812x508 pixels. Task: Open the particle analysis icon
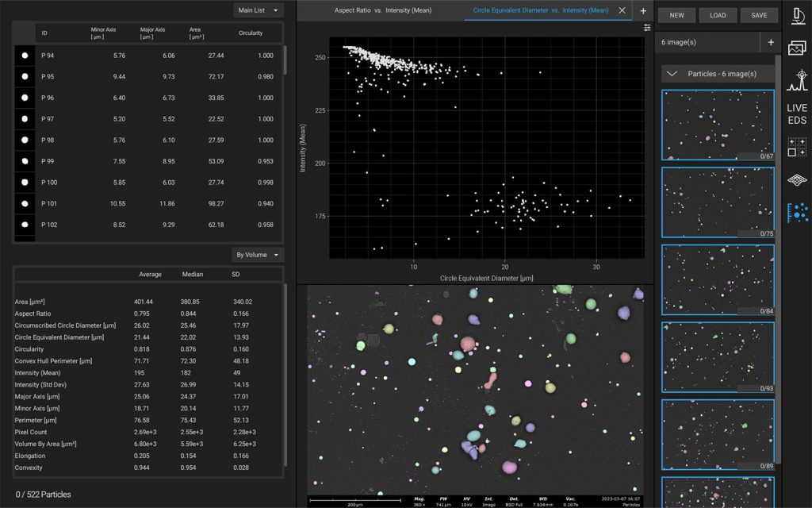797,212
